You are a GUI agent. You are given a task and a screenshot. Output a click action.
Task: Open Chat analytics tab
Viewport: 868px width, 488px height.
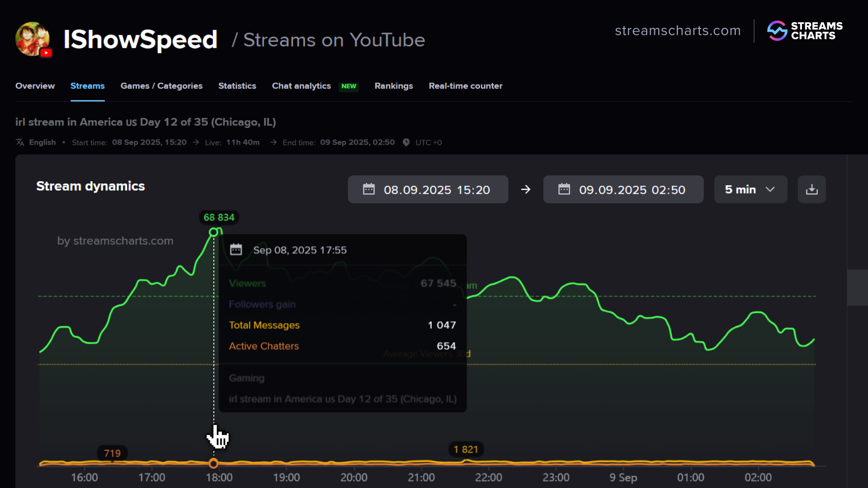(302, 86)
